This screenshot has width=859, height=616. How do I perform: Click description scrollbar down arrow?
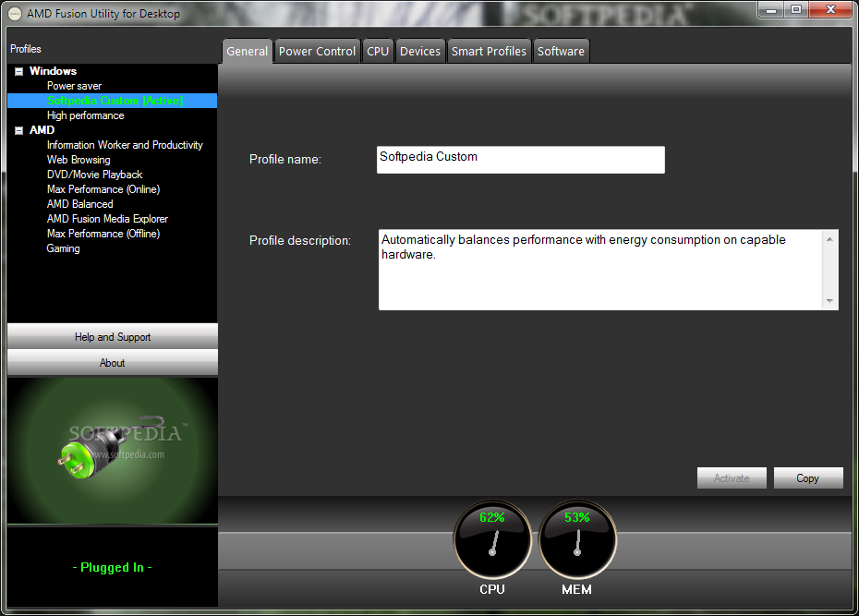coord(830,300)
